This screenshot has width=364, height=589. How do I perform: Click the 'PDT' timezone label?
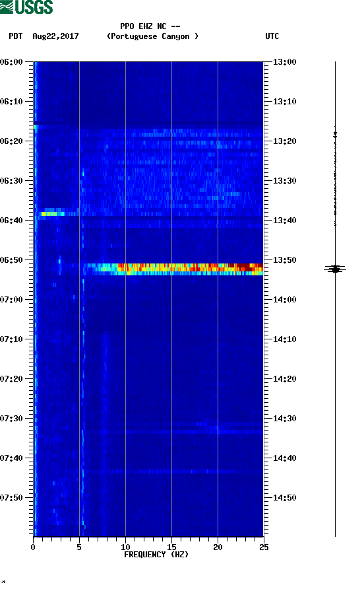[16, 36]
